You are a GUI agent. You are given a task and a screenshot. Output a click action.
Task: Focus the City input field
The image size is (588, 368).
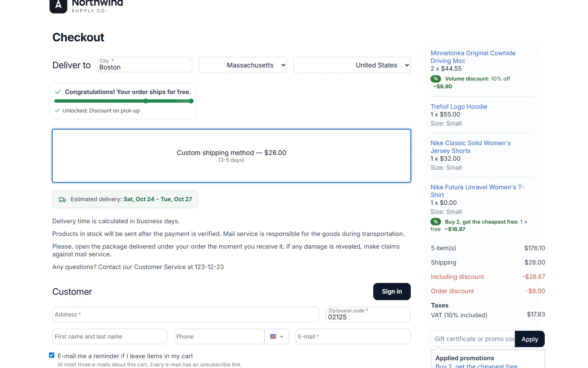[145, 65]
